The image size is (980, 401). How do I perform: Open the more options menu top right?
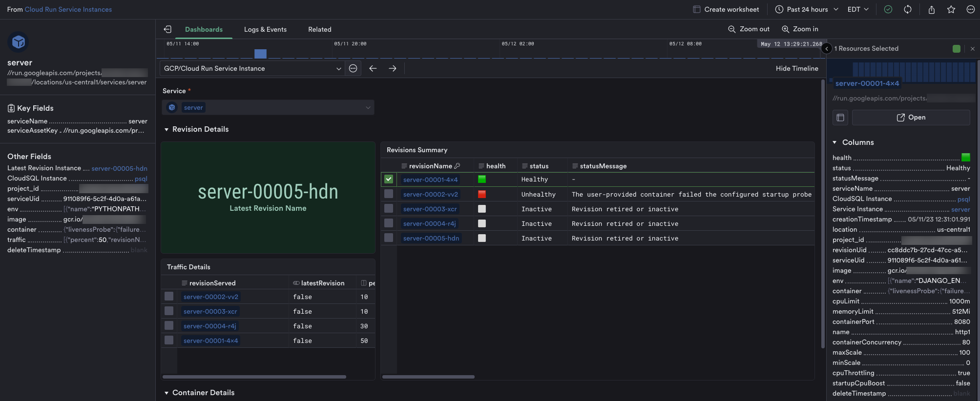point(971,9)
